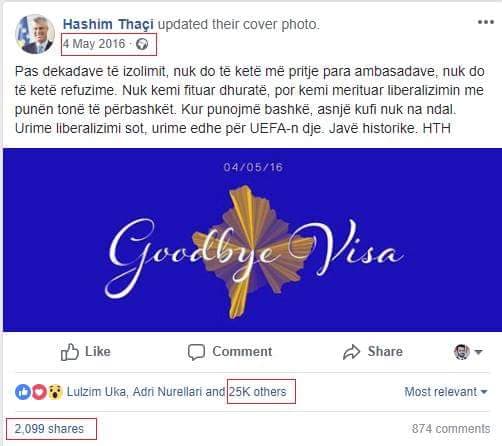Click the blue Like reaction icon
The width and height of the screenshot is (502, 446).
(23, 392)
